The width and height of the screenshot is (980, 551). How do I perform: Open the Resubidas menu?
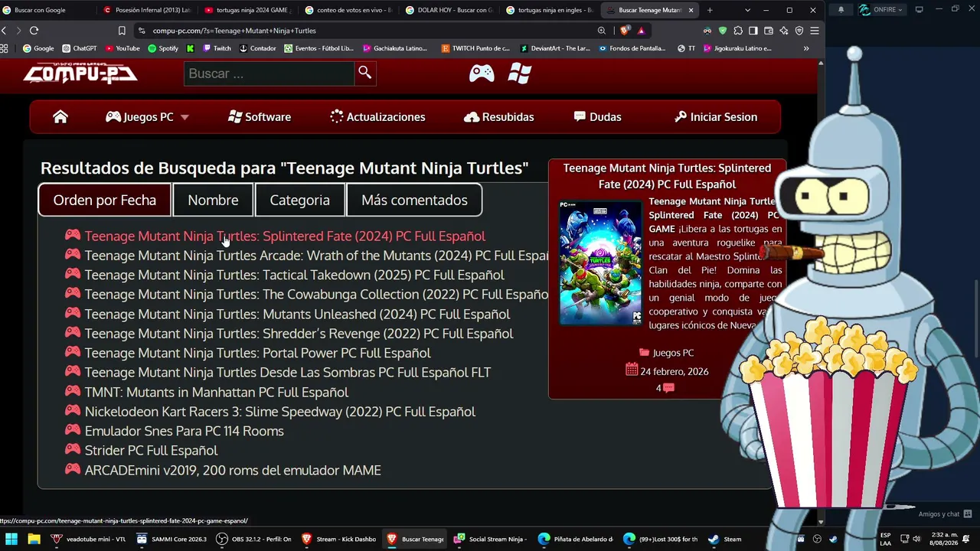(x=499, y=117)
